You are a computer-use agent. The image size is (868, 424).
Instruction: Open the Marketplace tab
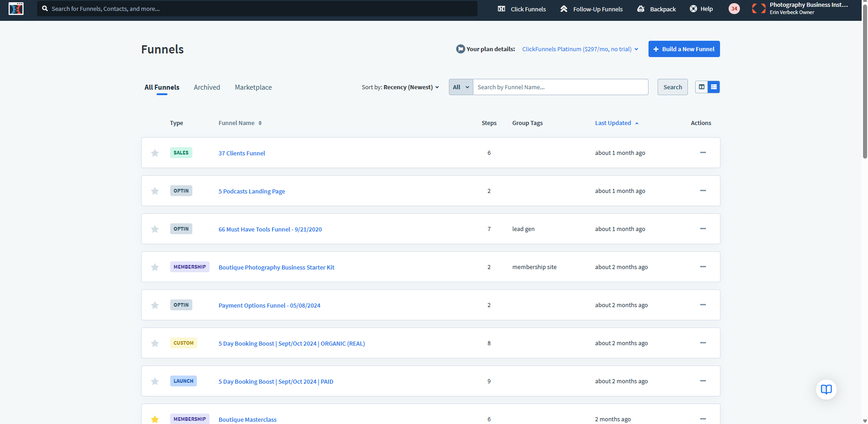253,87
